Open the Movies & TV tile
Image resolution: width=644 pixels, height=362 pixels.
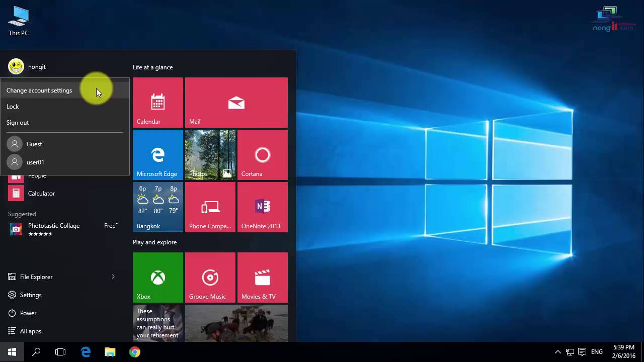coord(263,278)
